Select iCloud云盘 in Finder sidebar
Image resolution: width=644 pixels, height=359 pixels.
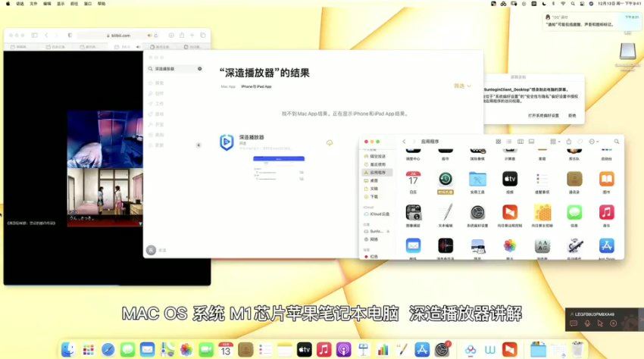[377, 214]
